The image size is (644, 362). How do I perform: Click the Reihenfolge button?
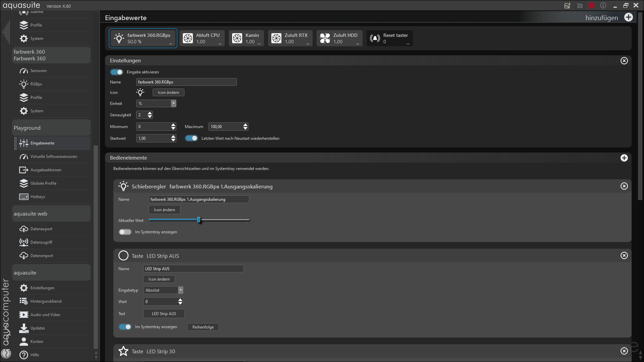point(203,327)
